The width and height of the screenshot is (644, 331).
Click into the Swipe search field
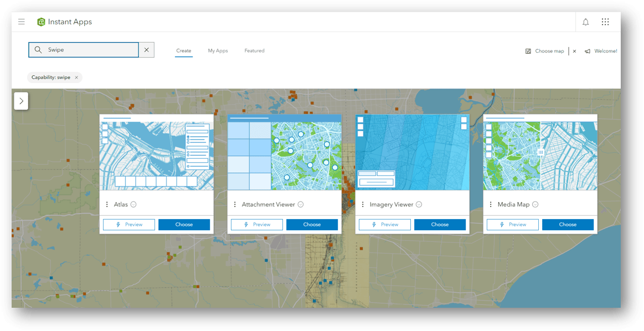coord(84,50)
